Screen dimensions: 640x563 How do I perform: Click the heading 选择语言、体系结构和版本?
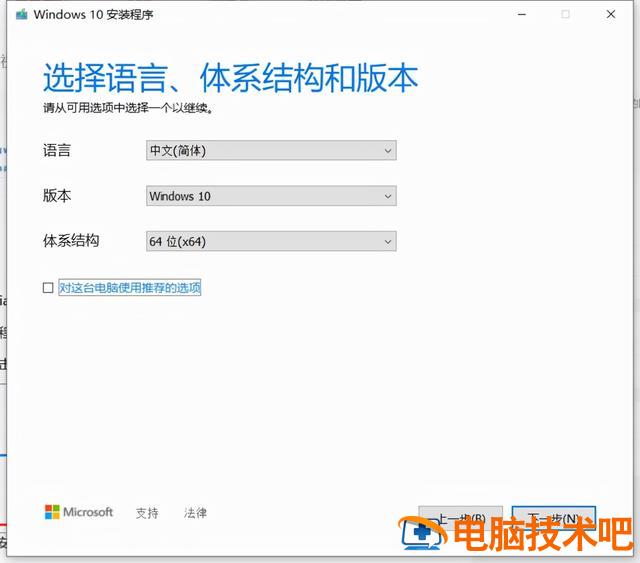tap(231, 78)
